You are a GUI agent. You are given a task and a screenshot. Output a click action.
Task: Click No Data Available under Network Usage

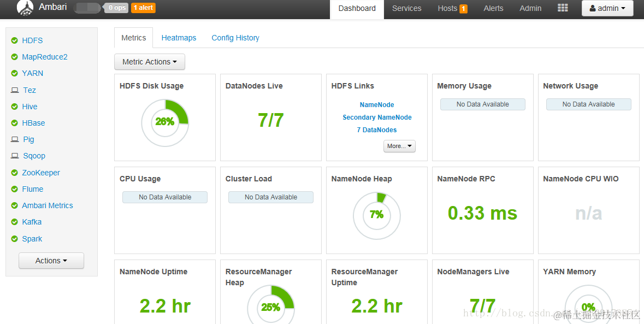pos(588,104)
